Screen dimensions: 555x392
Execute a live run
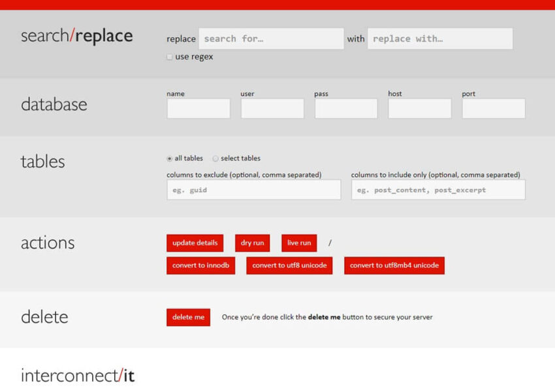point(298,243)
